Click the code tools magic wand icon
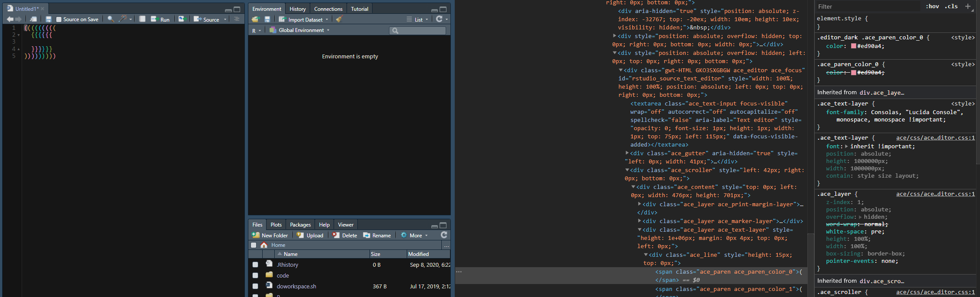Image resolution: width=980 pixels, height=297 pixels. click(x=123, y=19)
